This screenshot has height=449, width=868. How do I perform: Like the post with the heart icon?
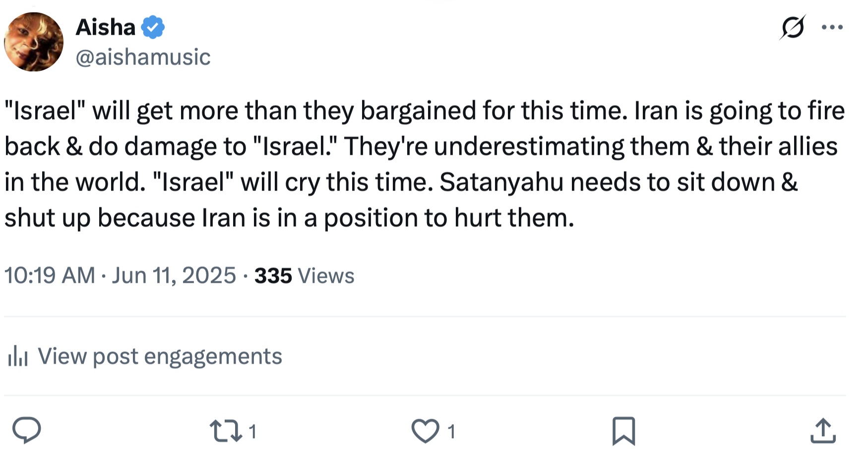(425, 431)
